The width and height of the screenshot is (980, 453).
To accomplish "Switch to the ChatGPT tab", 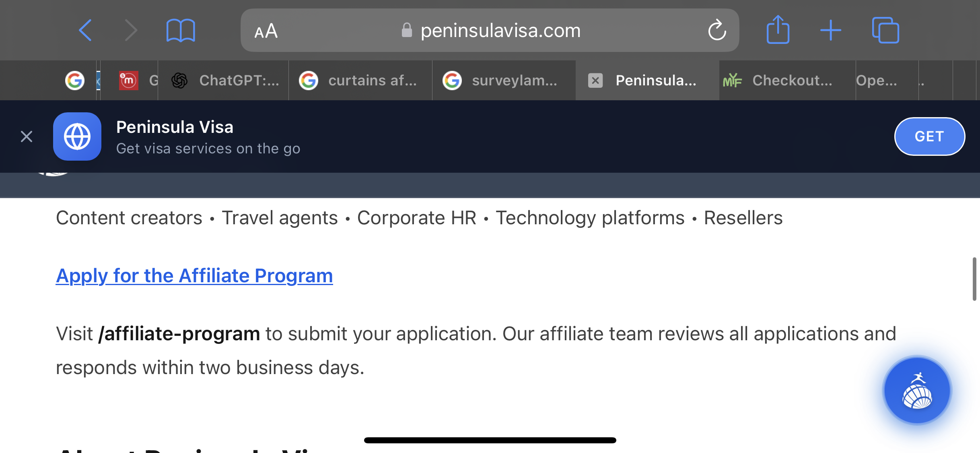I will click(x=224, y=81).
